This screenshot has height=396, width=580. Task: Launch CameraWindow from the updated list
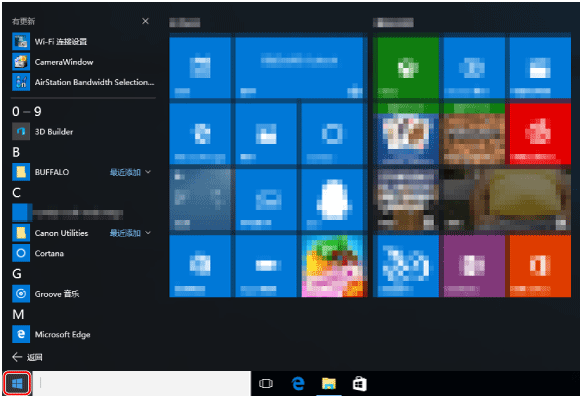pos(83,62)
